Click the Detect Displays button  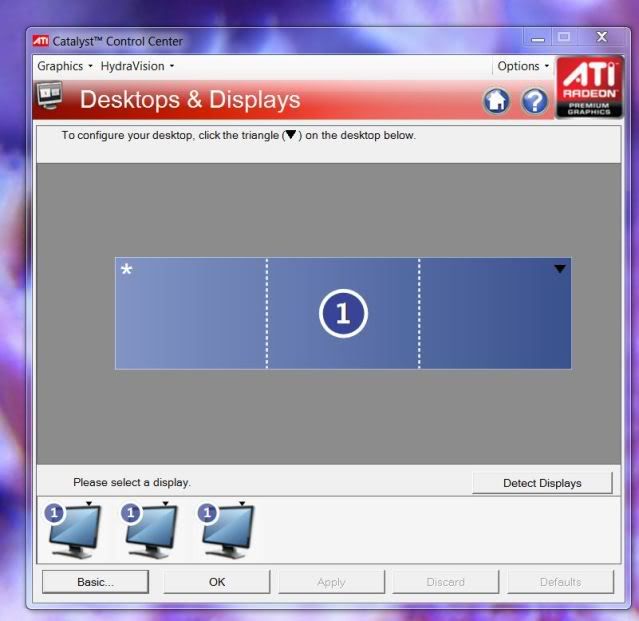542,483
